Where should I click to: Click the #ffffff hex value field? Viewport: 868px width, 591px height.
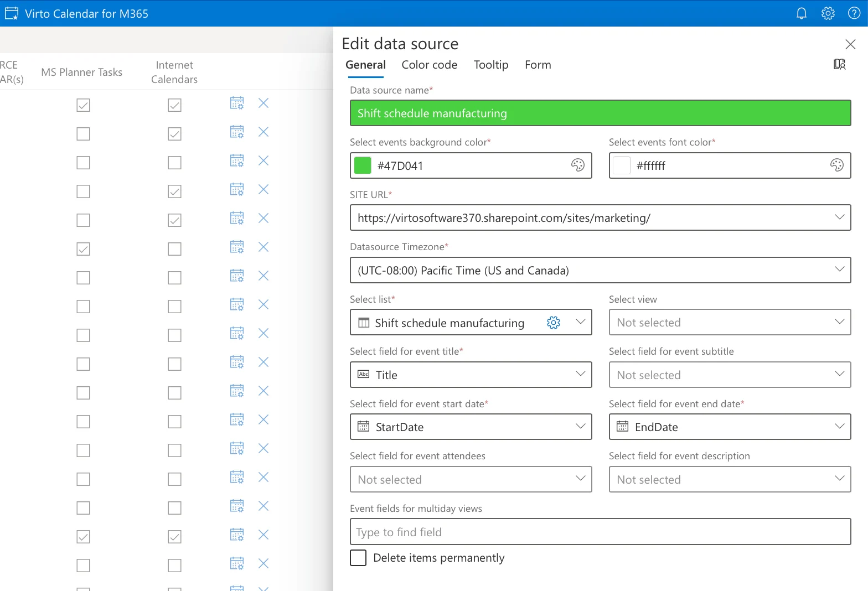(730, 166)
